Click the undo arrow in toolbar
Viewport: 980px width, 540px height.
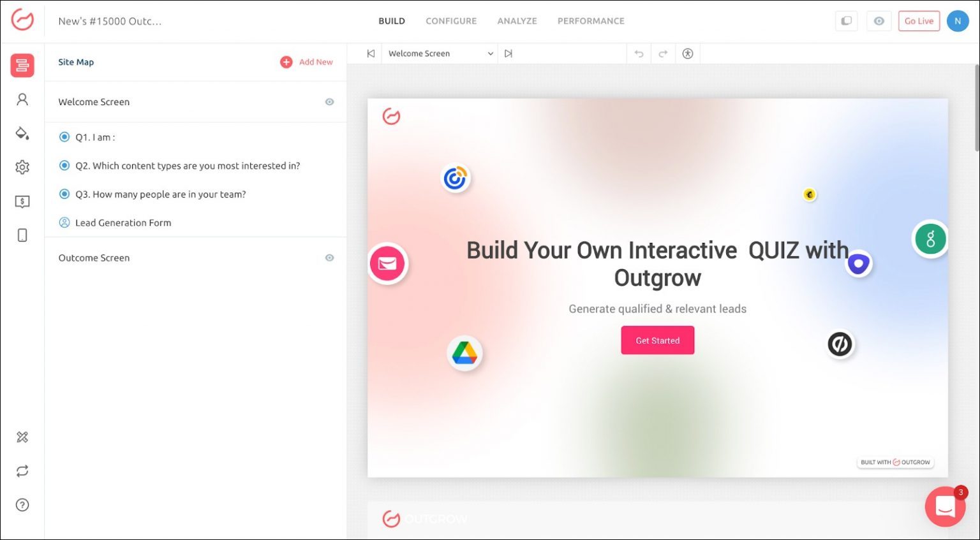[639, 54]
